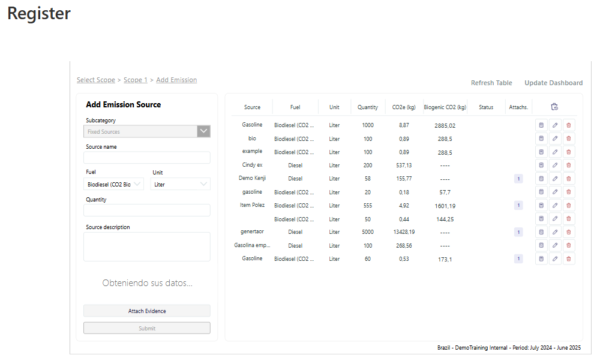Refresh the emissions table

pos(491,83)
